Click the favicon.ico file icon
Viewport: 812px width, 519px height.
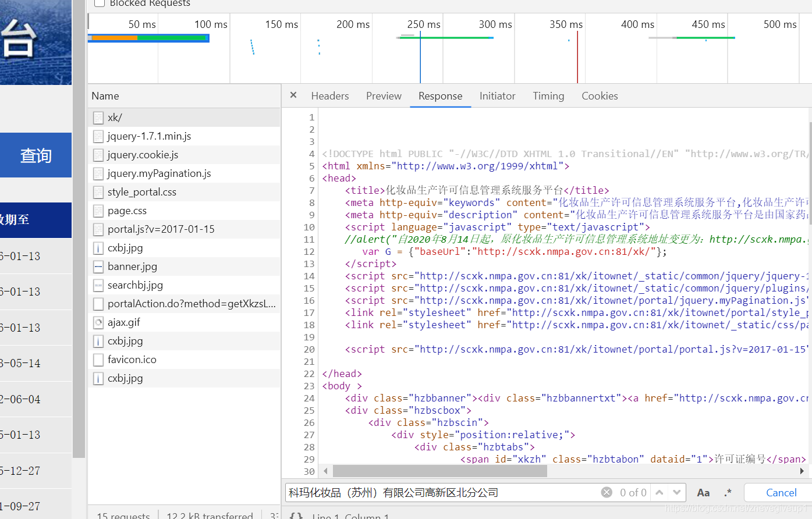click(x=98, y=360)
